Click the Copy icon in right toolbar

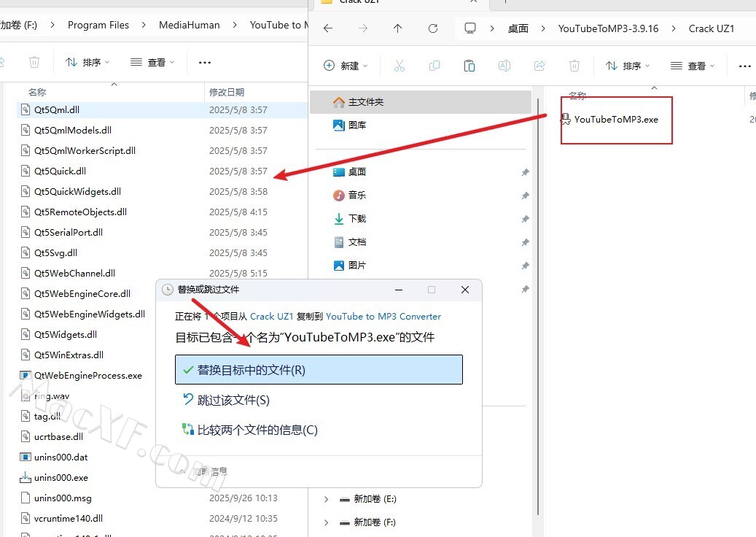coord(434,66)
